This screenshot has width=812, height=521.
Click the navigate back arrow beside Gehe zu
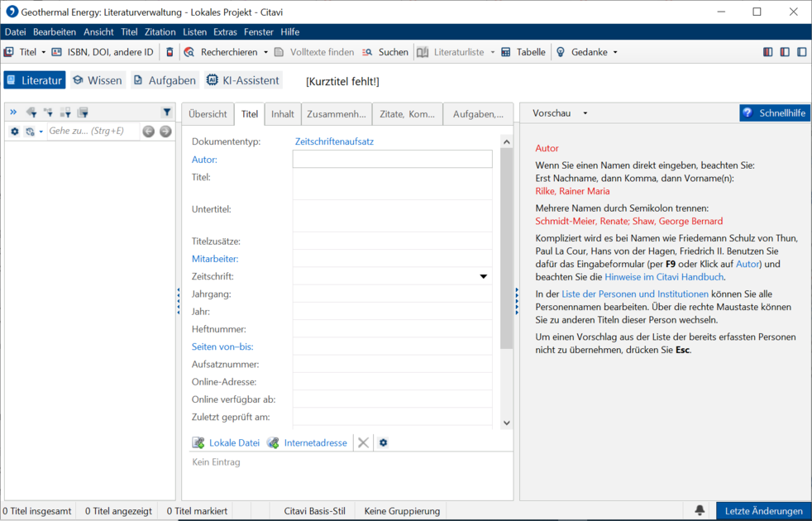click(149, 131)
